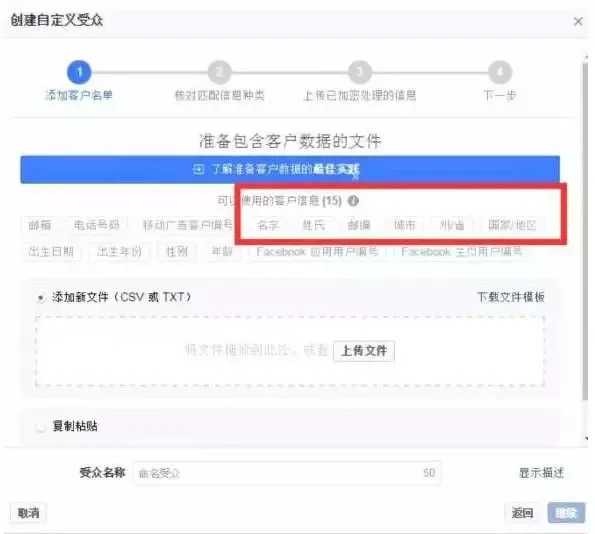Click 下载文件模板 link

(511, 297)
